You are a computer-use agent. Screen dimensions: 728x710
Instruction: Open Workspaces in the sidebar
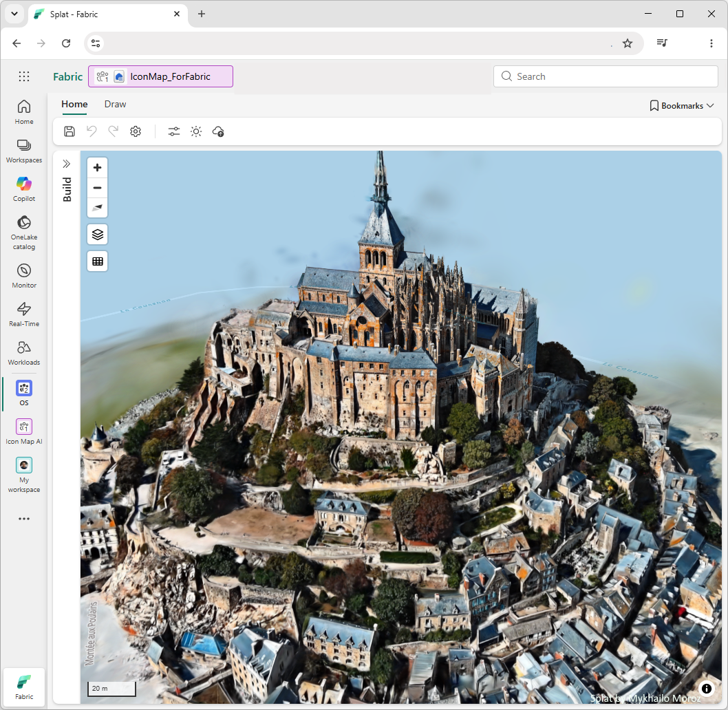pyautogui.click(x=24, y=151)
